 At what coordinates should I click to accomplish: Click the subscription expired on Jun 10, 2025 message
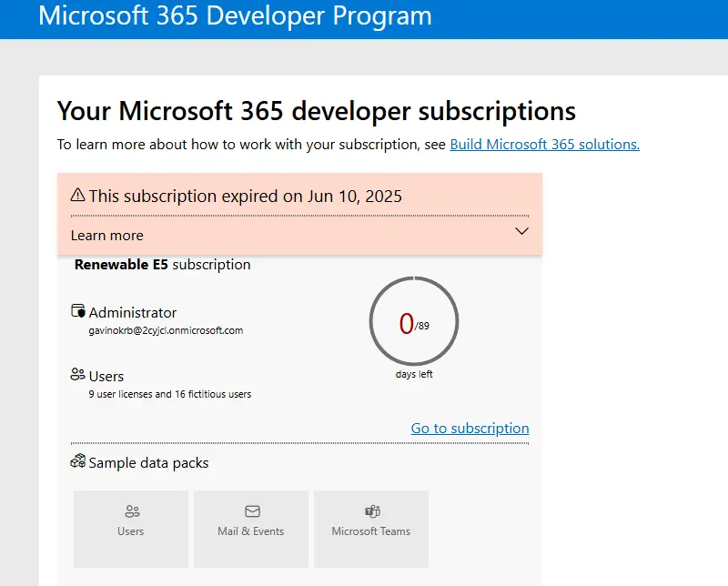tap(245, 197)
